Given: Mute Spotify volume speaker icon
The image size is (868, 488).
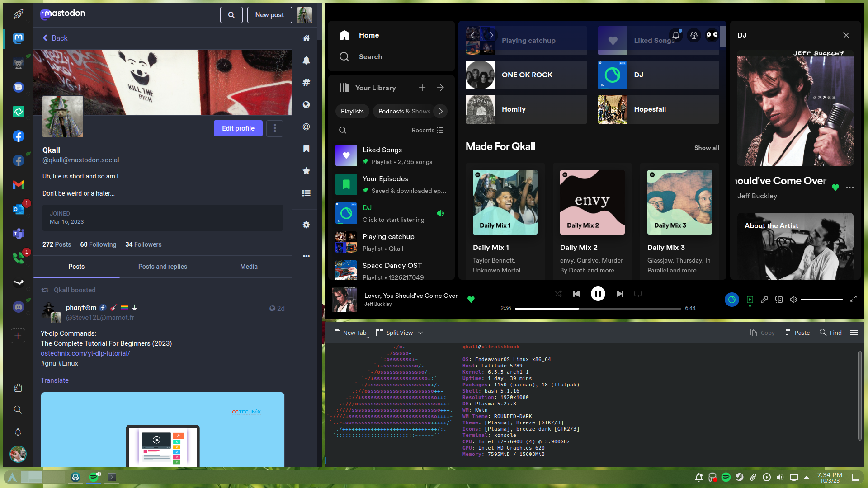Looking at the screenshot, I should 793,300.
